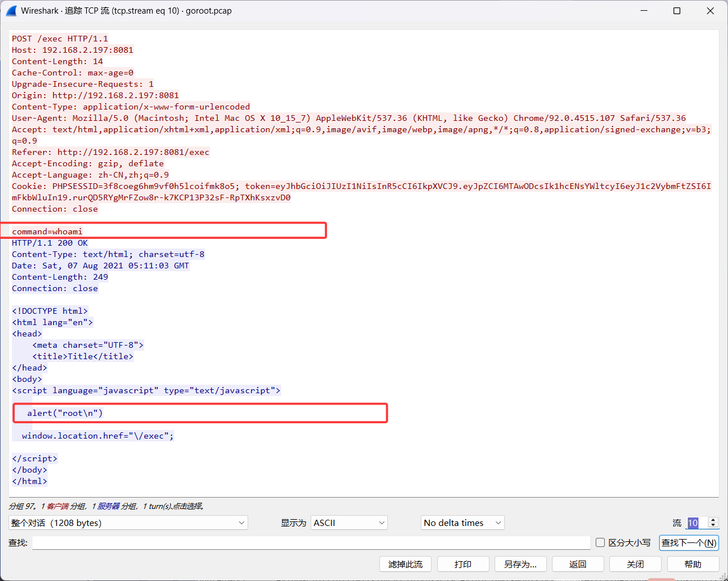Click the <title>Title</title> line
This screenshot has height=581, width=728.
[x=83, y=356]
